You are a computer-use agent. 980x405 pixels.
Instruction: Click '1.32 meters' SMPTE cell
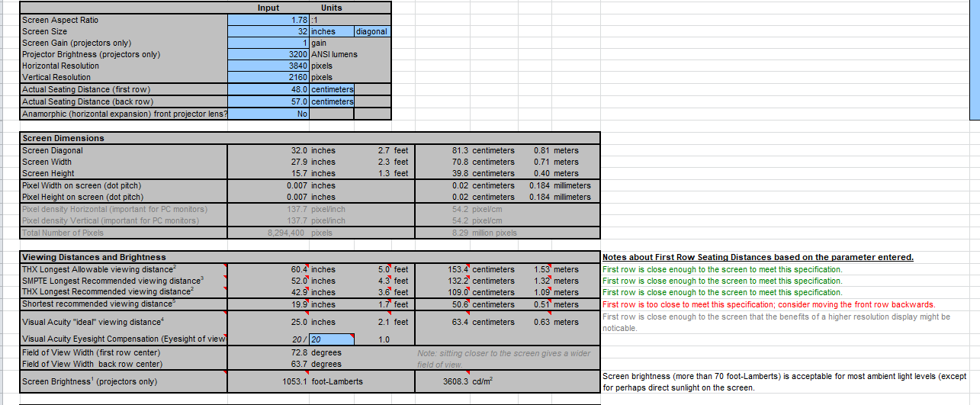click(556, 281)
